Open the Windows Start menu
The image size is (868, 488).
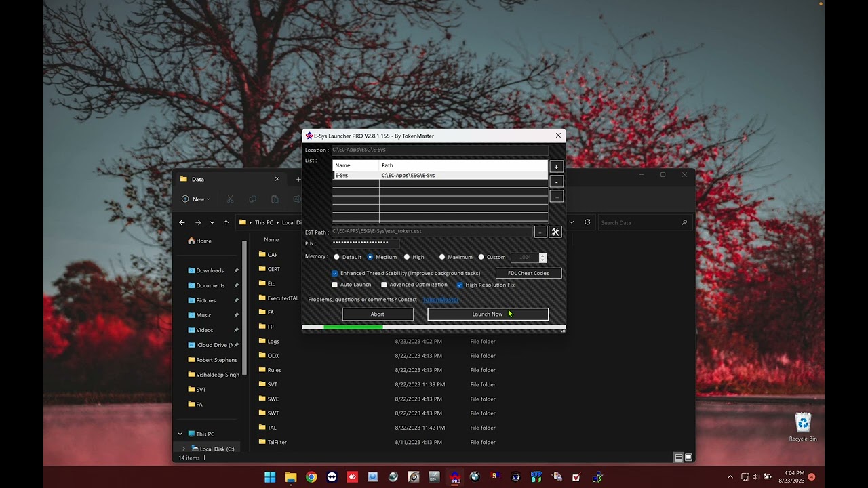[x=270, y=477]
